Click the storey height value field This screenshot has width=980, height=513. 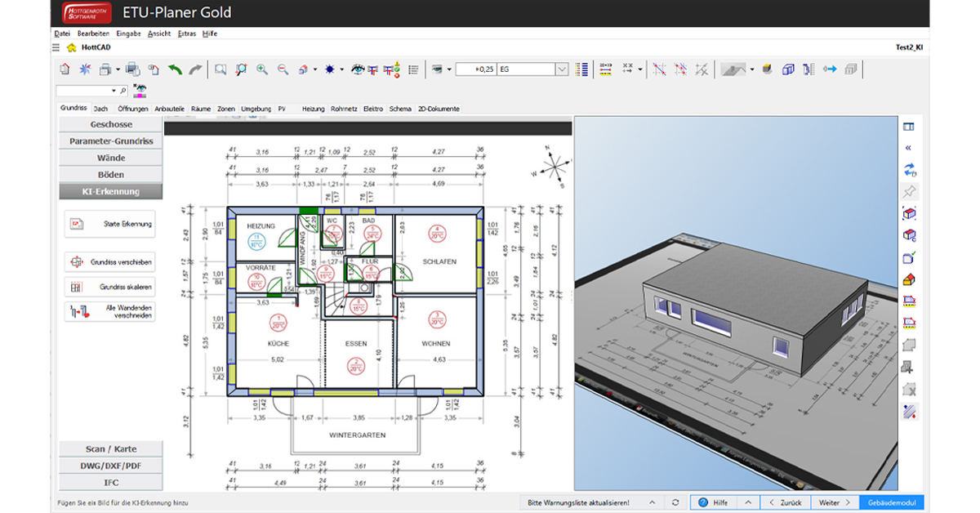click(476, 70)
